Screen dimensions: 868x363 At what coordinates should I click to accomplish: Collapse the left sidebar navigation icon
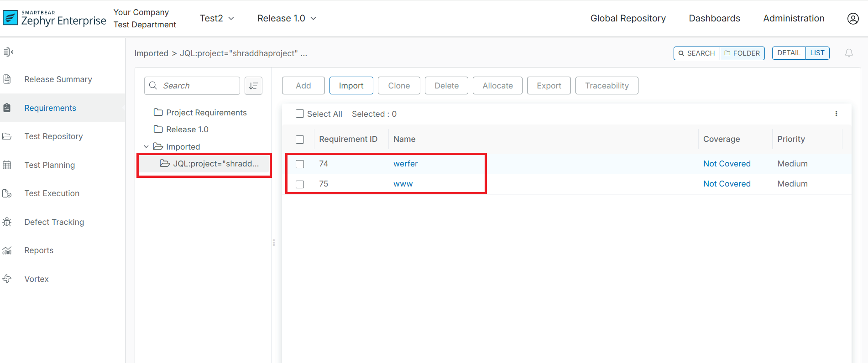click(x=8, y=52)
